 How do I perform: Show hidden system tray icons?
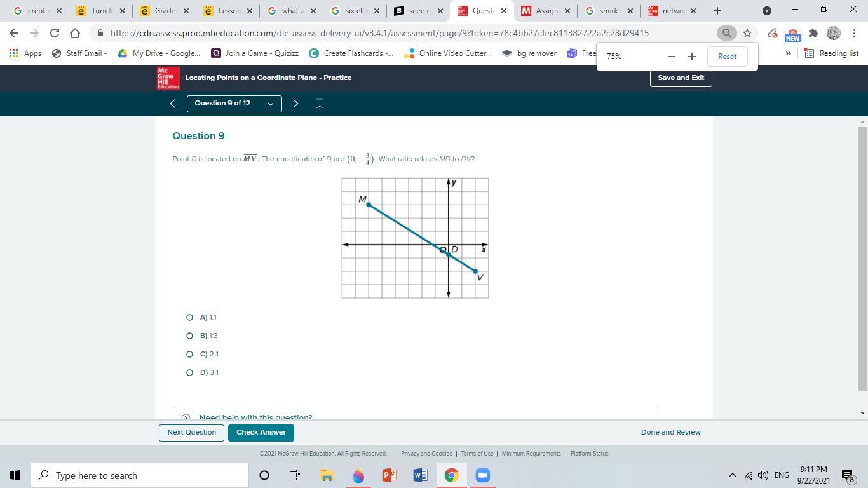click(x=732, y=475)
